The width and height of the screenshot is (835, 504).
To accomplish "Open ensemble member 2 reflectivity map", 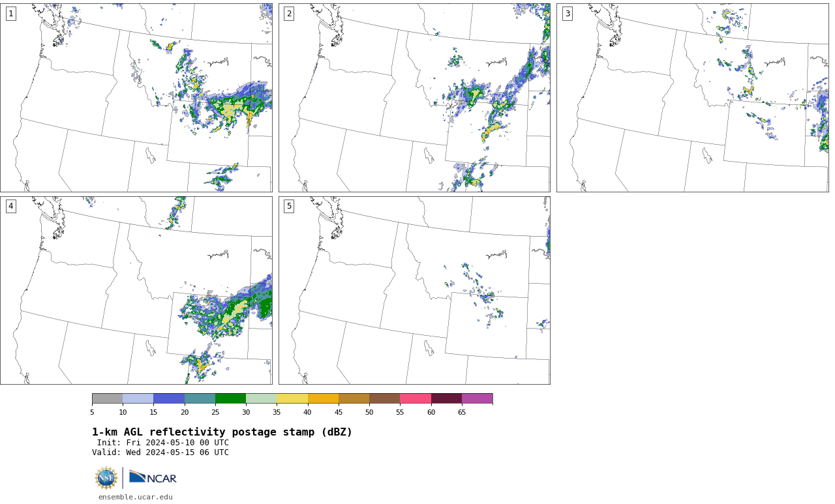I will pos(414,98).
